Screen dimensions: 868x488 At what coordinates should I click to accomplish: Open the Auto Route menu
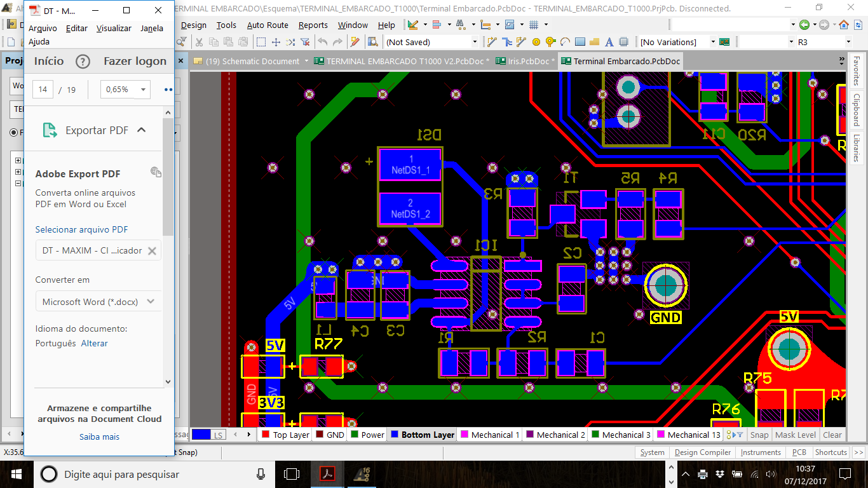click(x=268, y=25)
